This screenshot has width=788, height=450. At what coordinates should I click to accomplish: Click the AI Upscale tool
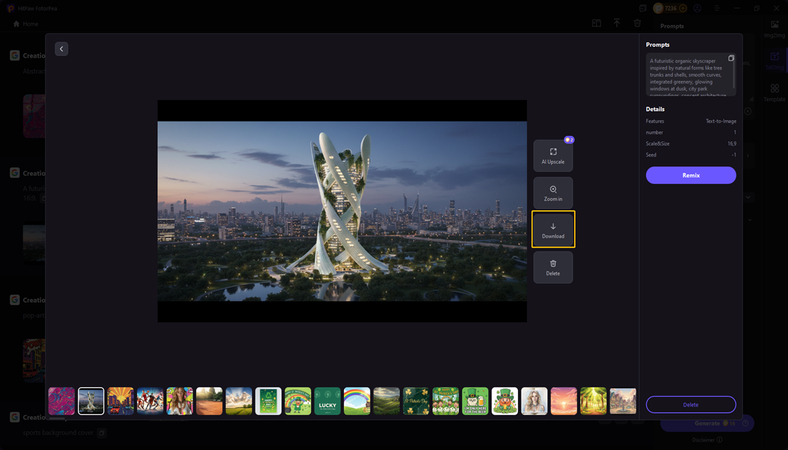tap(553, 155)
